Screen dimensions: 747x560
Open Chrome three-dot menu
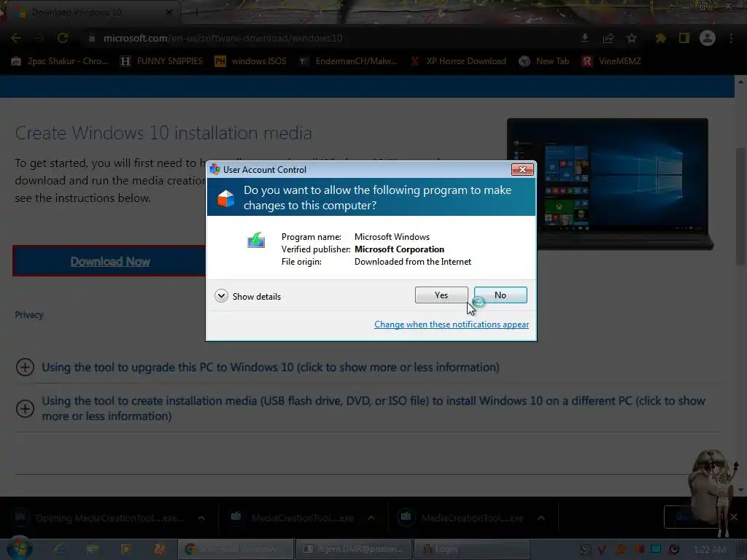[x=731, y=38]
